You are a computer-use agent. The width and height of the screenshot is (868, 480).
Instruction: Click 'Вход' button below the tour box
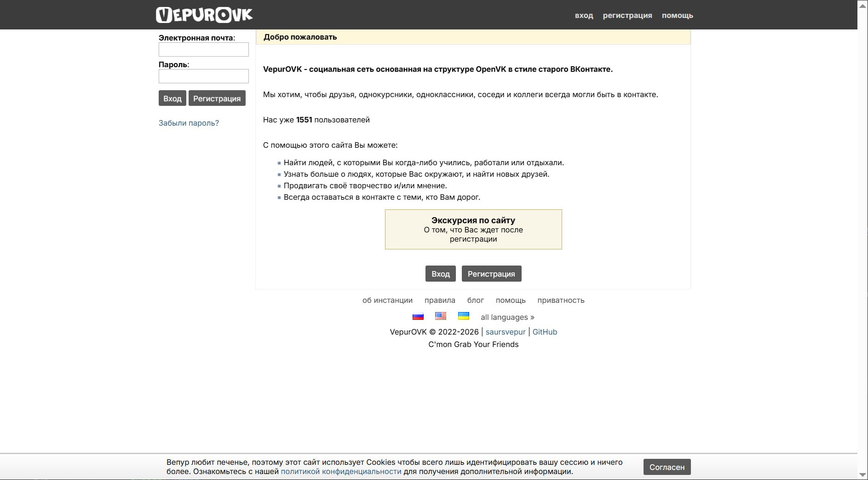pos(441,273)
